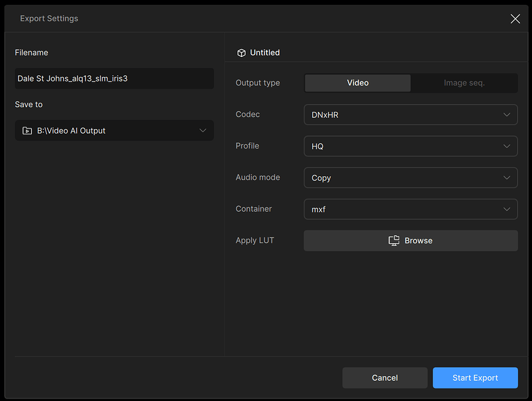The width and height of the screenshot is (532, 401).
Task: Click the Export Settings title text
Action: point(49,18)
